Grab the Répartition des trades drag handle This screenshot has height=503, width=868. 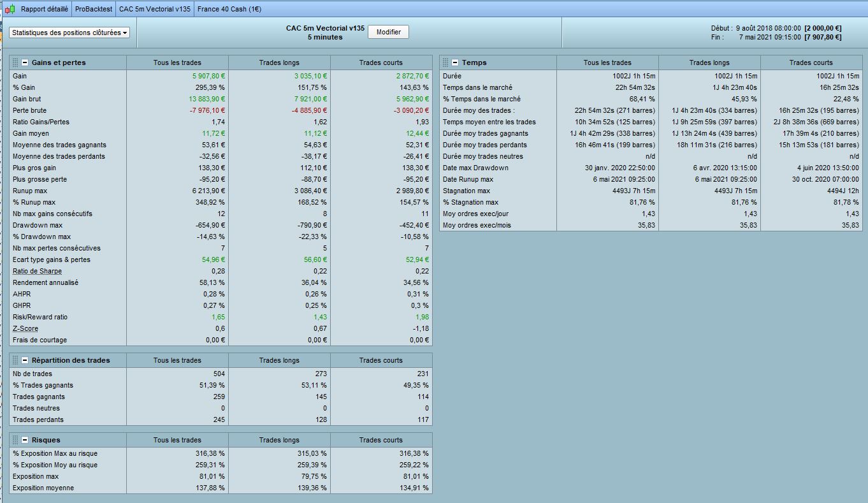click(15, 360)
